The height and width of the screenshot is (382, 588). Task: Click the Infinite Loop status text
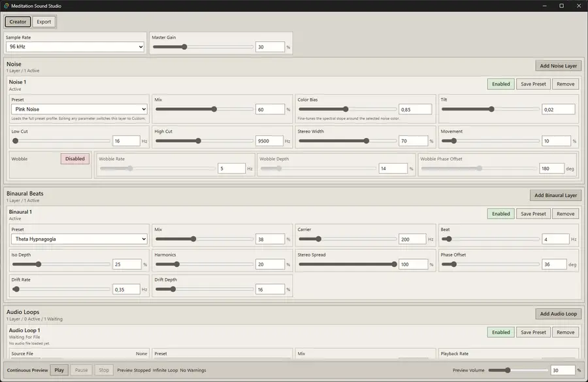pos(165,370)
